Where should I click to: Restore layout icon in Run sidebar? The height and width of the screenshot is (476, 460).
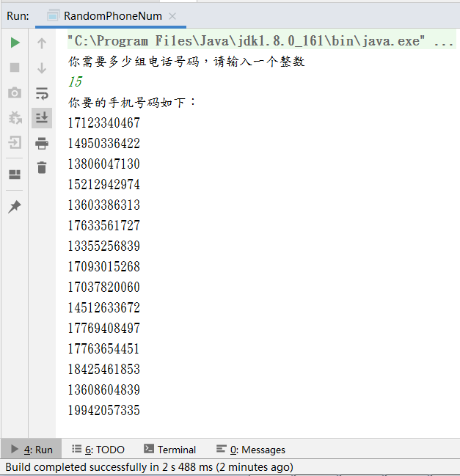tap(15, 175)
